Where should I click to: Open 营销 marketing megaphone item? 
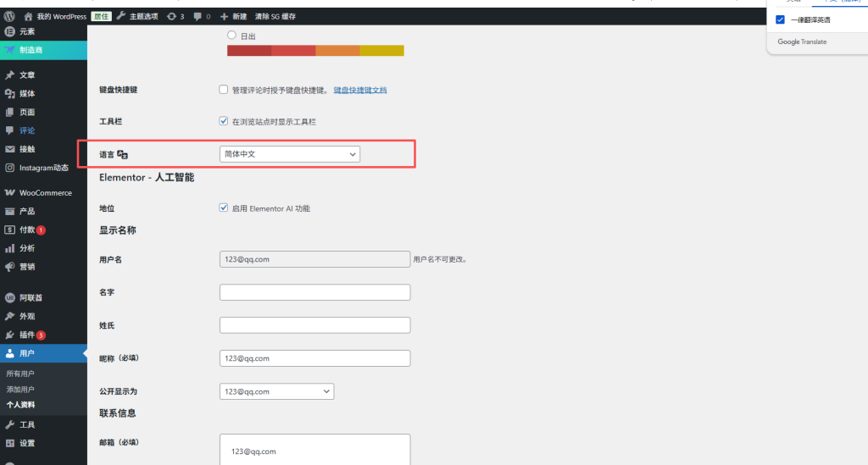point(43,267)
